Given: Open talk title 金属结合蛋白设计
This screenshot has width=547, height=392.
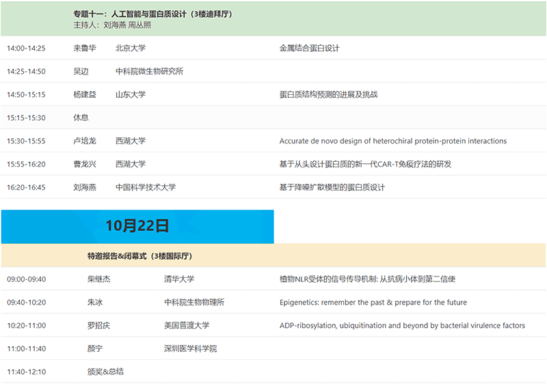Looking at the screenshot, I should point(309,48).
